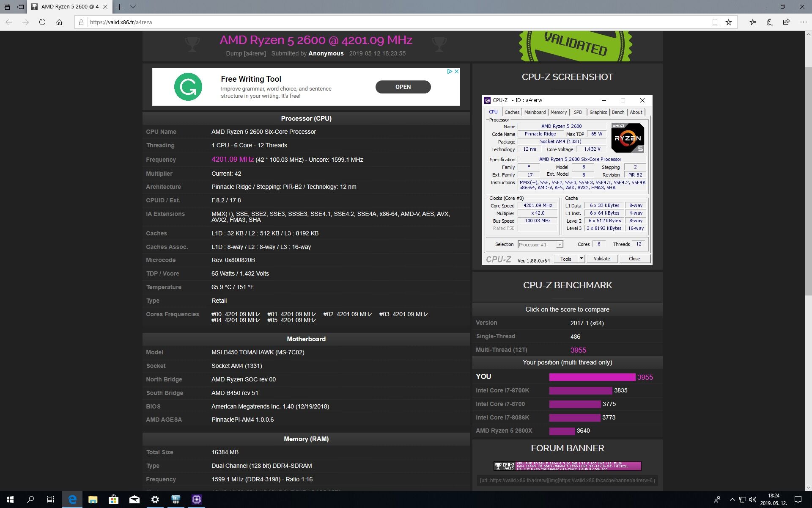Image resolution: width=812 pixels, height=508 pixels.
Task: Click the Free Writing Tool ad title
Action: (x=251, y=79)
